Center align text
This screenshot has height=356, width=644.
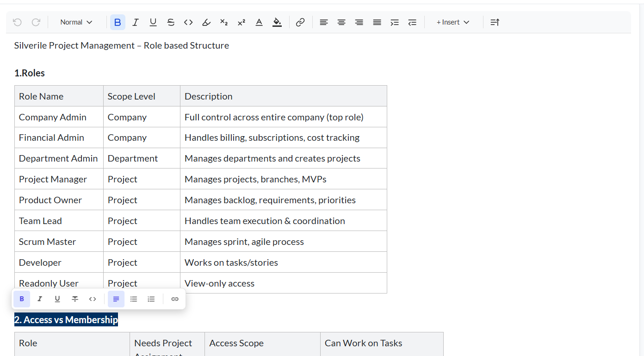(341, 22)
